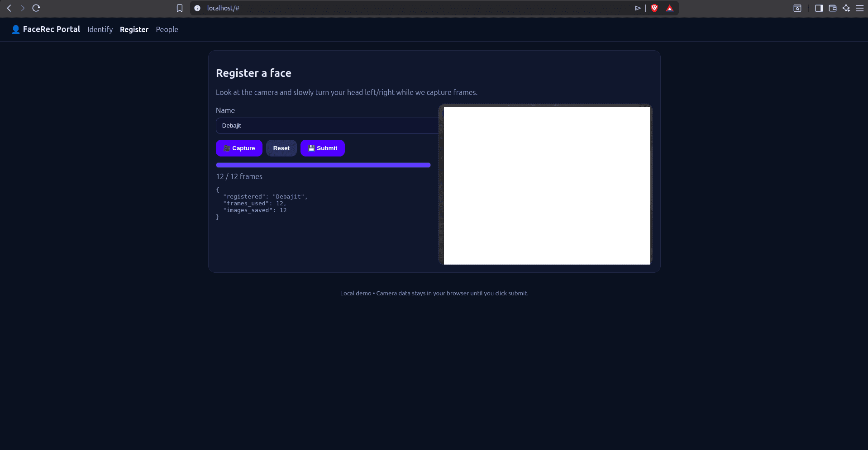Image resolution: width=868 pixels, height=450 pixels.
Task: Switch to the Identify tab
Action: click(100, 29)
